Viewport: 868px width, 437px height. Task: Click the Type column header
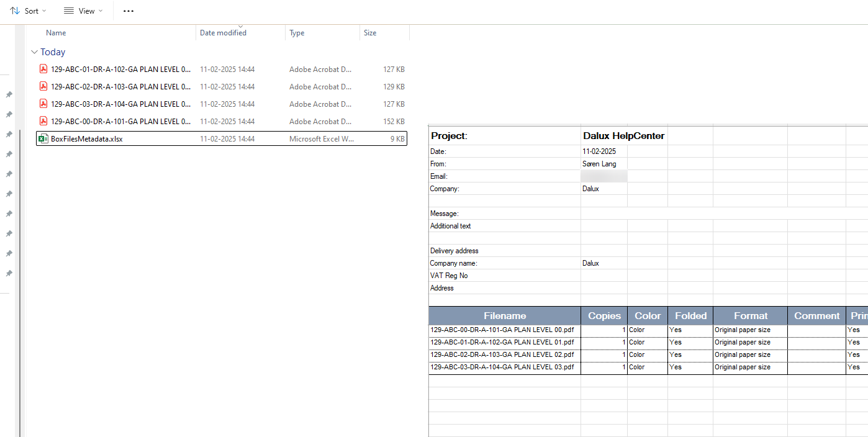297,33
